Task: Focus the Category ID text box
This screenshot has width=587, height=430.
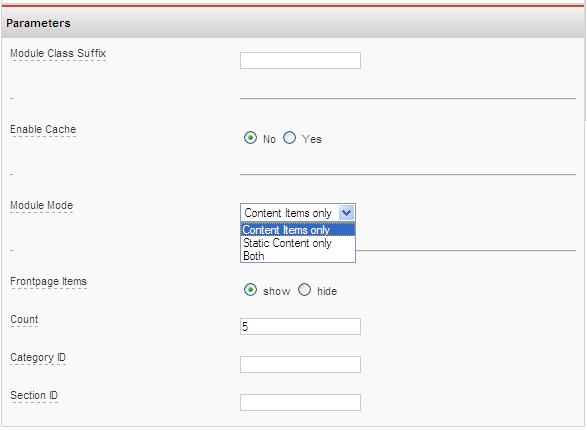Action: click(300, 365)
